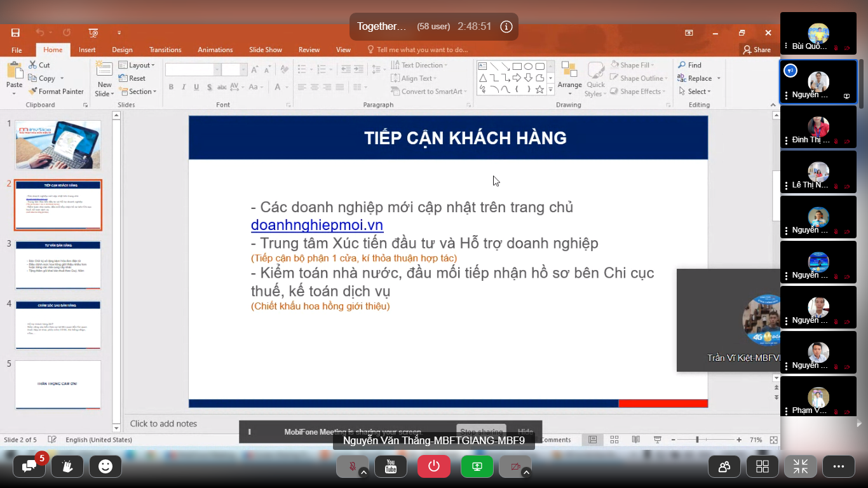868x488 pixels.
Task: Show meeting info icon next to timer
Action: 506,27
